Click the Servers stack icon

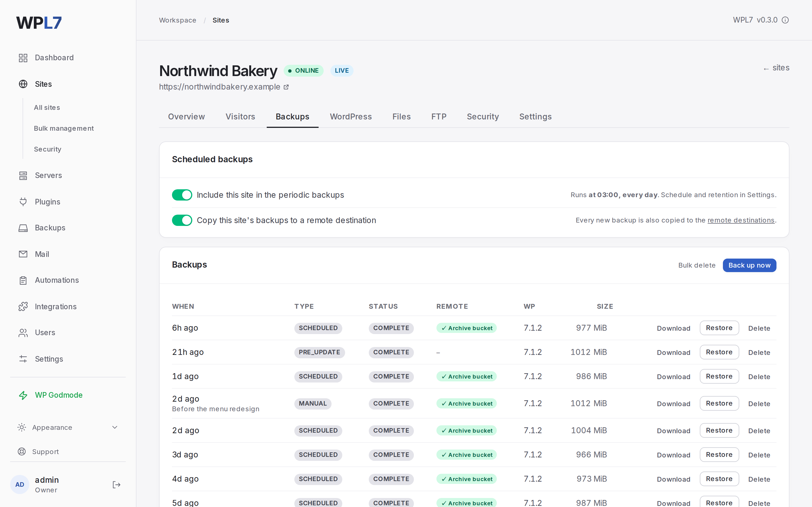point(23,175)
